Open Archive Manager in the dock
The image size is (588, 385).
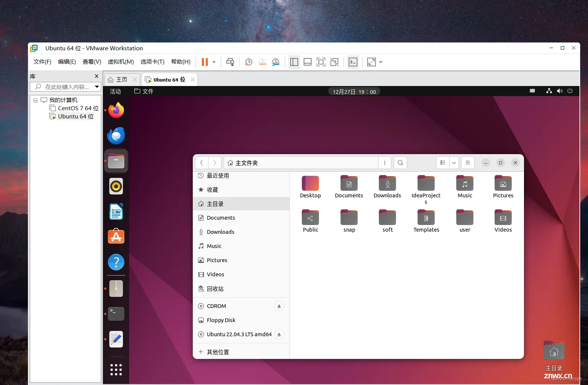pos(116,288)
